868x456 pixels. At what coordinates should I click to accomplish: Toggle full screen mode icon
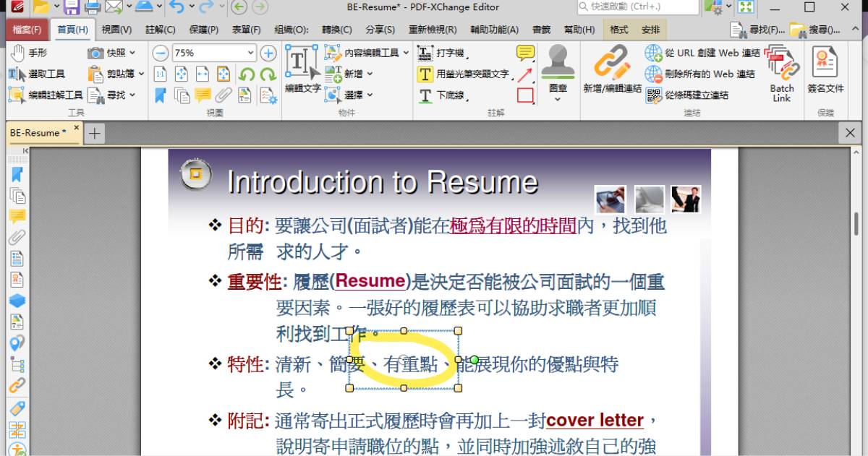point(745,8)
